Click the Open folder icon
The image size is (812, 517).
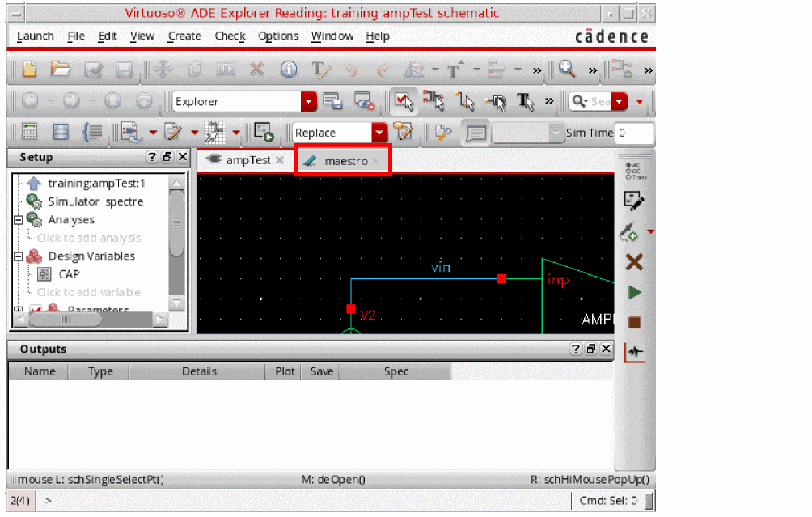pos(61,69)
